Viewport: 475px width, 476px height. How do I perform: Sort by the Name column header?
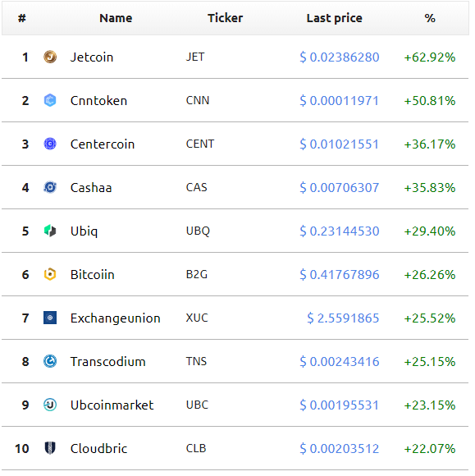click(116, 18)
